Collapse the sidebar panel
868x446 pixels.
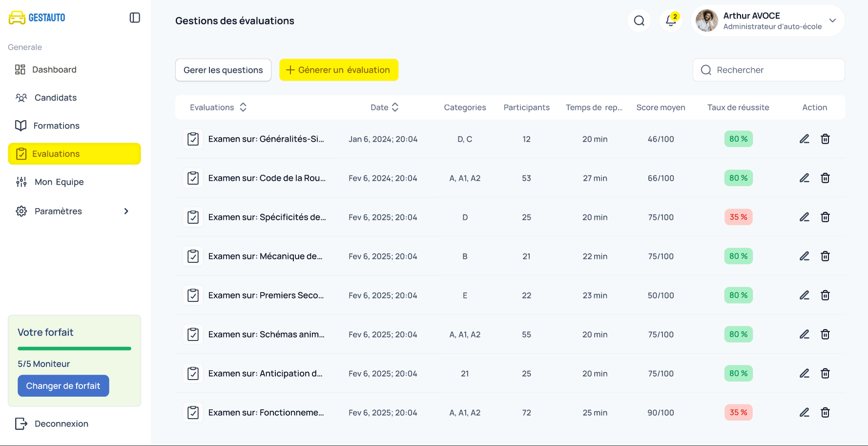coord(135,18)
